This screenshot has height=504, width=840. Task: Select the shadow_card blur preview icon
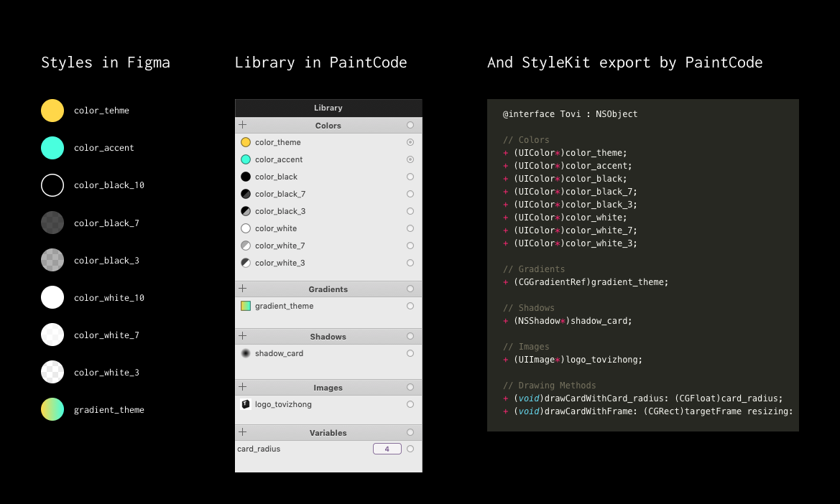pyautogui.click(x=245, y=353)
